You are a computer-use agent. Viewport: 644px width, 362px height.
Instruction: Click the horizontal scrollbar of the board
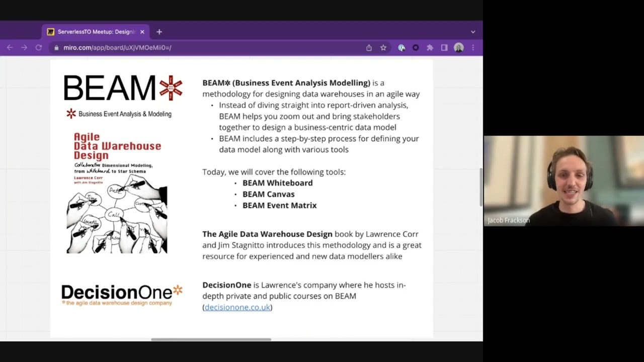[211, 339]
